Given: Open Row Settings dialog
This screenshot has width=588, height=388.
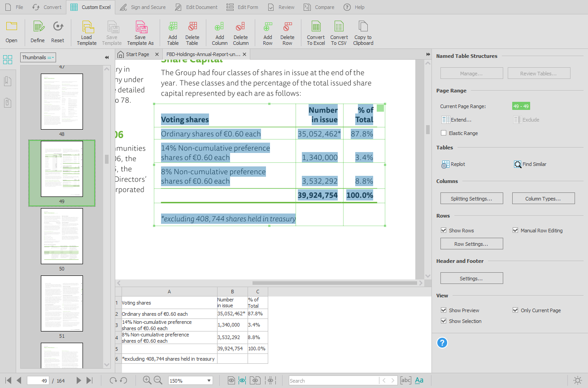Looking at the screenshot, I should click(x=471, y=243).
